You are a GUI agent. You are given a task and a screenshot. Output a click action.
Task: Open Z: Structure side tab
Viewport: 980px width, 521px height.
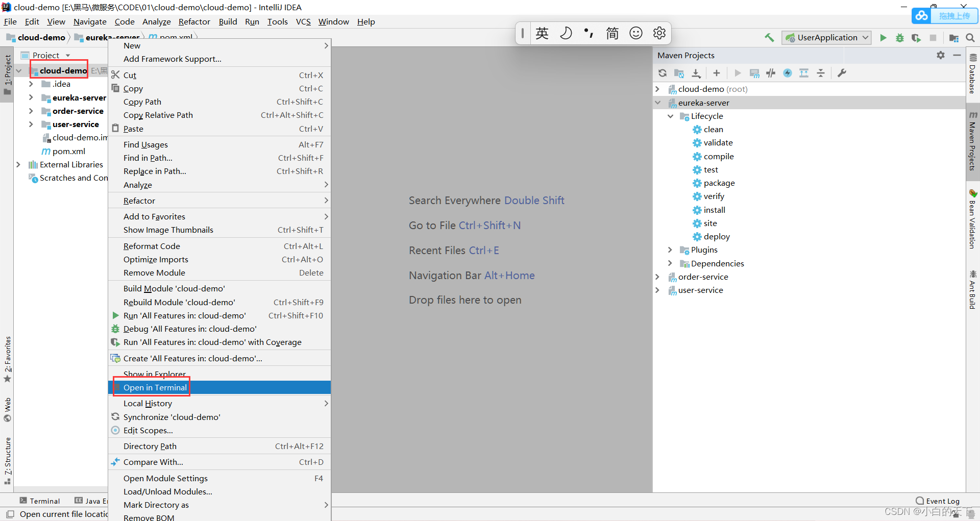(8, 460)
